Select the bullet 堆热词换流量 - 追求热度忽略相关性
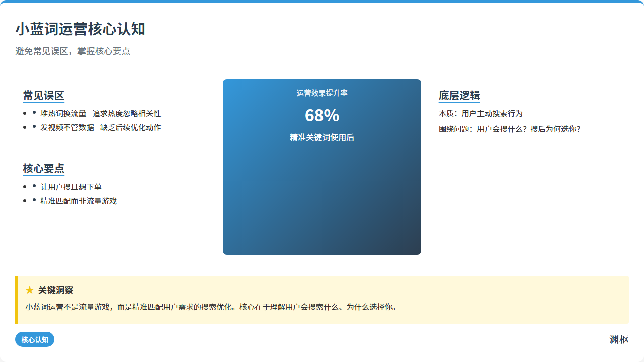Screen dimensions: 644x362 pos(101,114)
